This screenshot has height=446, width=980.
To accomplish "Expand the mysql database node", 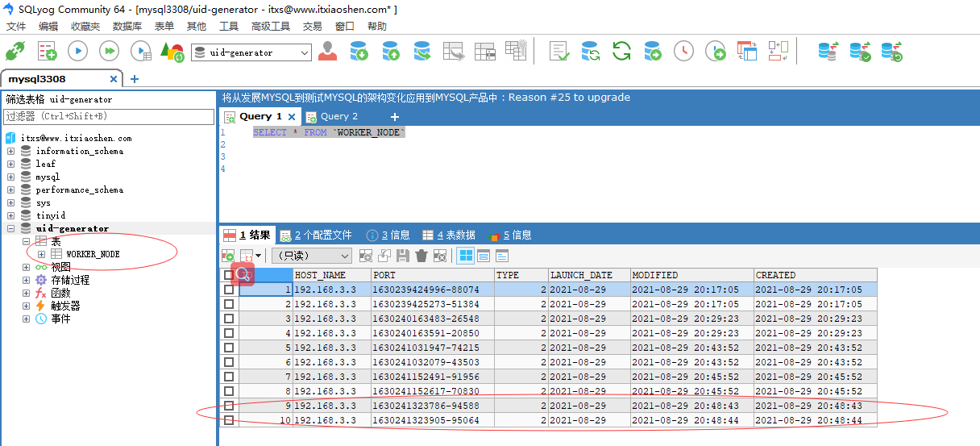I will (11, 177).
